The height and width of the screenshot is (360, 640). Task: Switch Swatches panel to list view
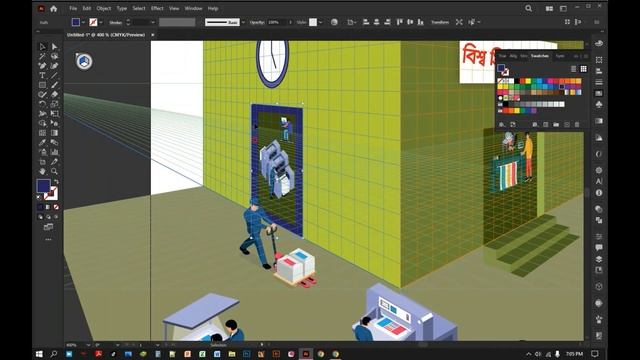click(573, 69)
